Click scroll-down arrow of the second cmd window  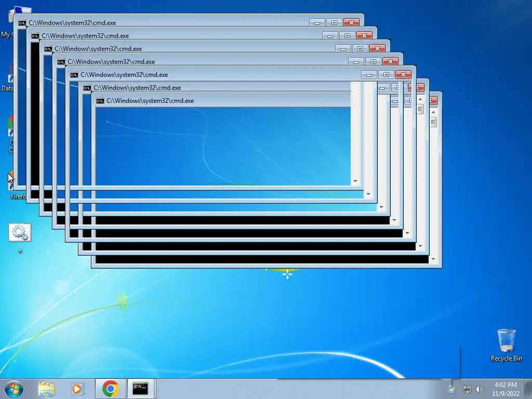[368, 194]
